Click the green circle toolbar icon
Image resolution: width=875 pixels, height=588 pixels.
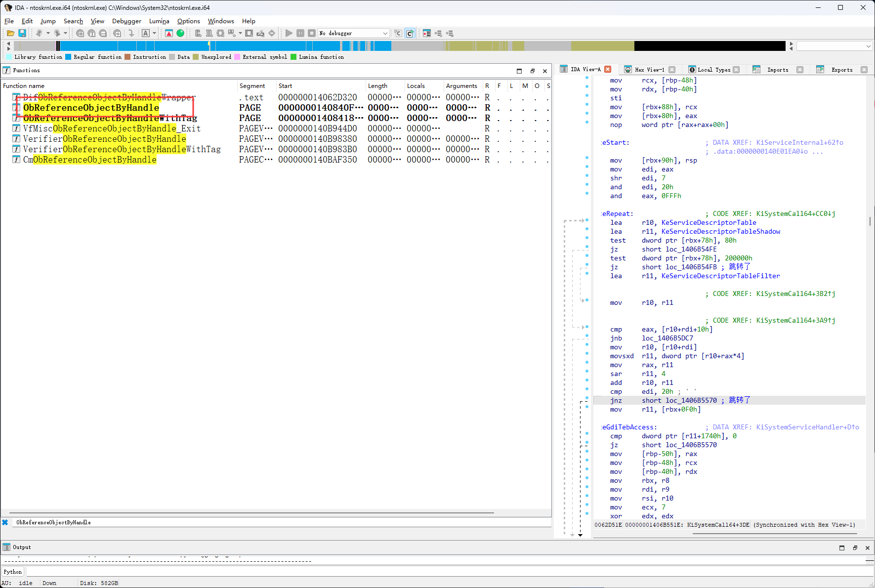tap(180, 33)
